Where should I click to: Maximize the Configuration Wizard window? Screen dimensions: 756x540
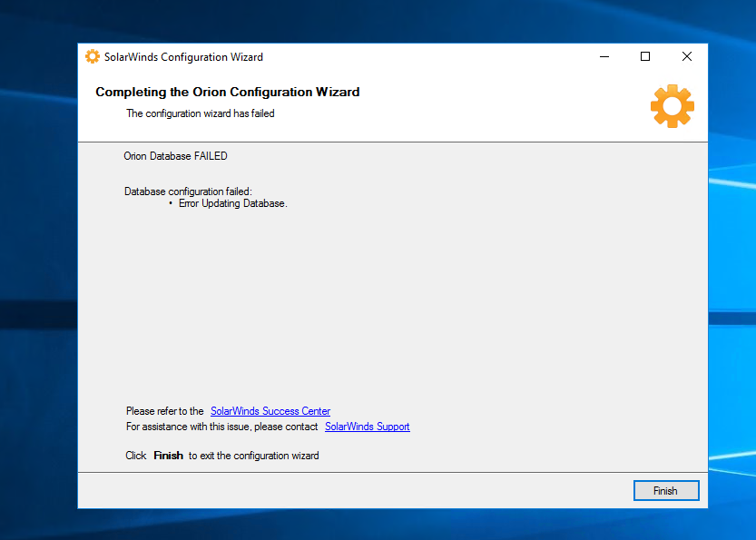[645, 56]
